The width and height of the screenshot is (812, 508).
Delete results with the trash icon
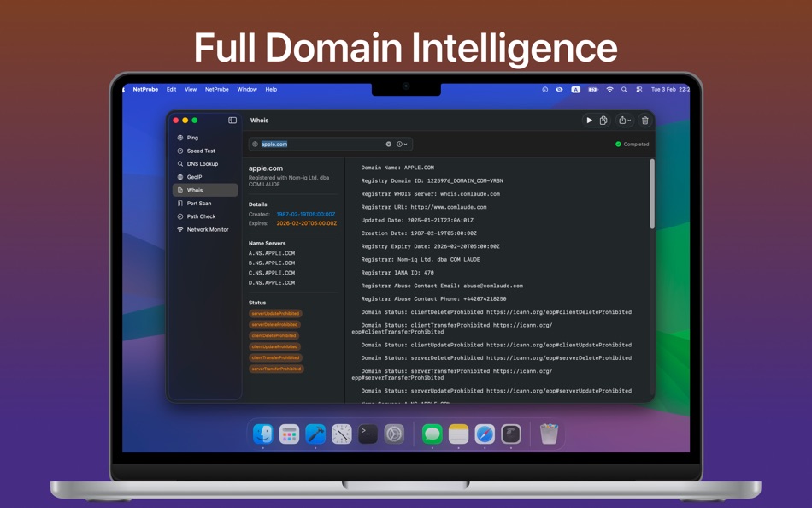(x=644, y=121)
